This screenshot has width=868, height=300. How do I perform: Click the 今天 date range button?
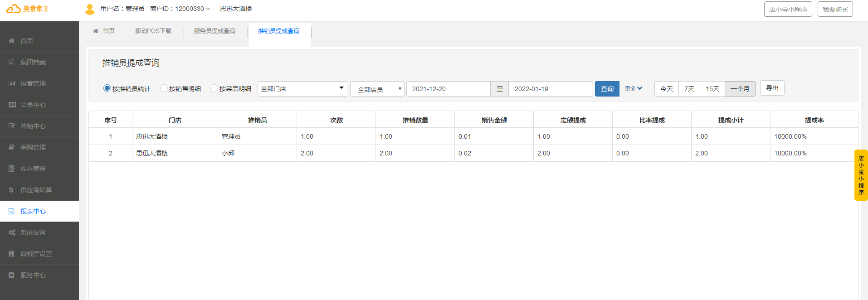point(666,89)
